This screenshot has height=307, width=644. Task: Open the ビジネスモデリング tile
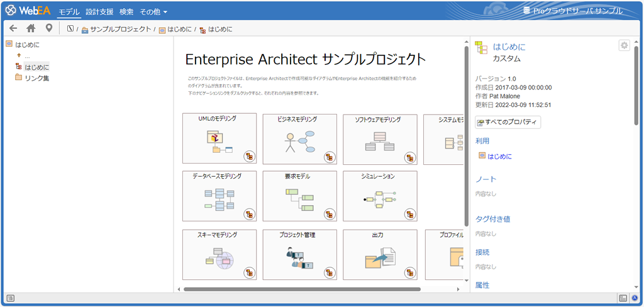point(300,139)
